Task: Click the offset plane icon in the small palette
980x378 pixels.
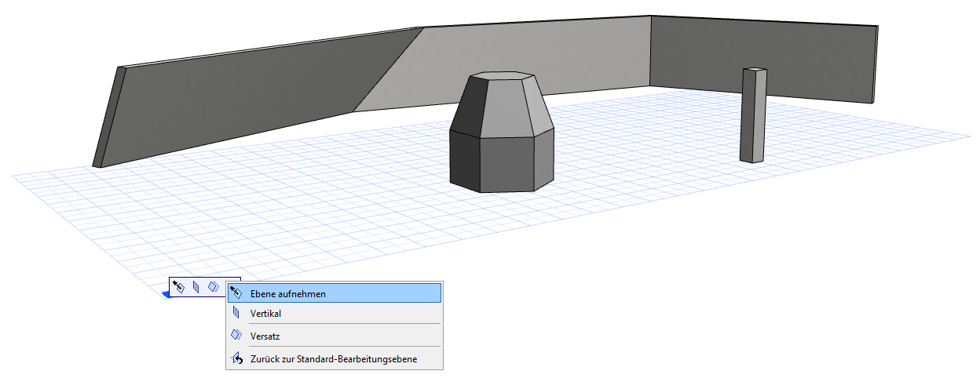Action: coord(213,287)
